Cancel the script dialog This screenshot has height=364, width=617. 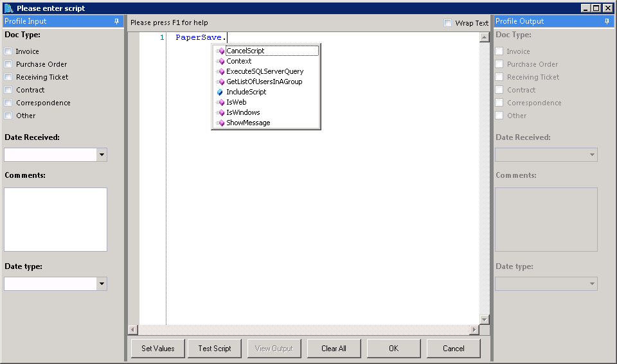click(453, 349)
